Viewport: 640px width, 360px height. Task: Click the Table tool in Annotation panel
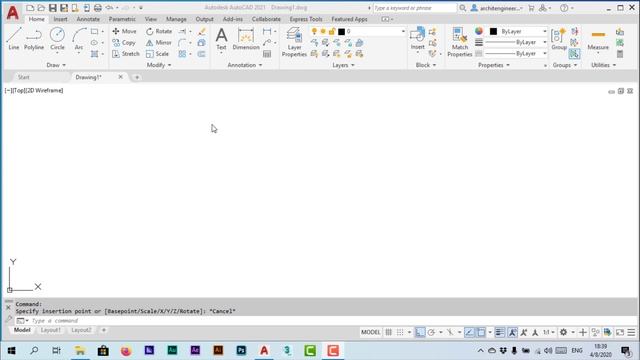[x=267, y=54]
